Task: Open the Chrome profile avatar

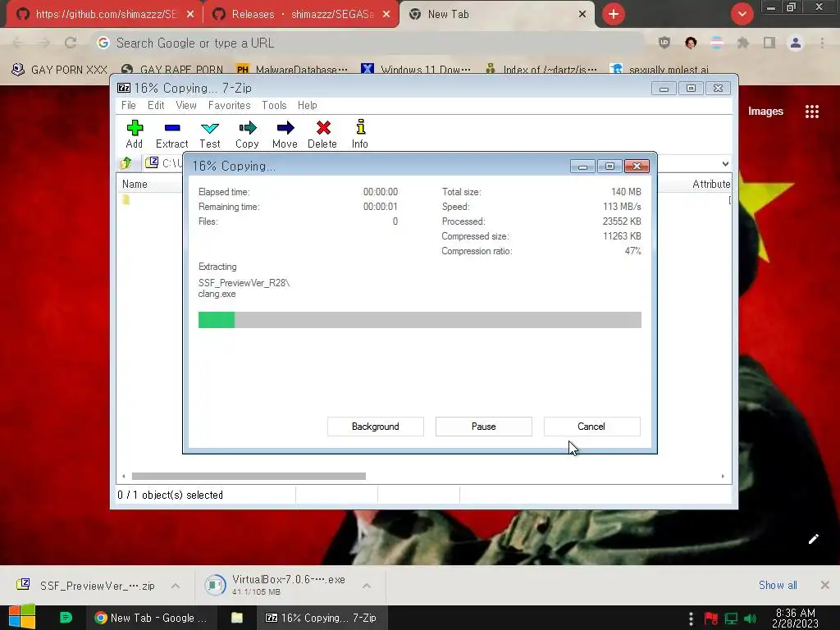Action: click(x=796, y=43)
